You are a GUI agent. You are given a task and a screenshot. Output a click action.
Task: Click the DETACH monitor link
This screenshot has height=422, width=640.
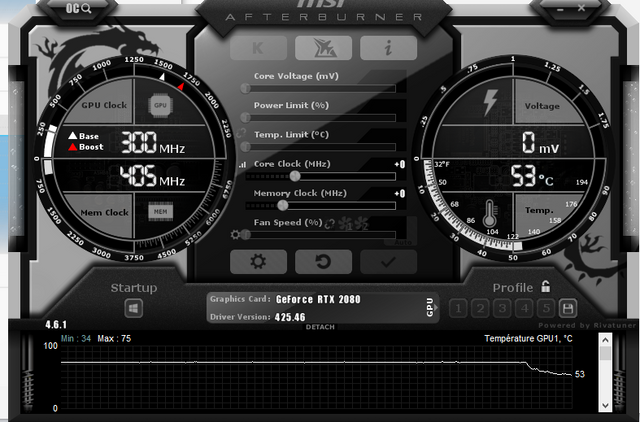pos(320,327)
